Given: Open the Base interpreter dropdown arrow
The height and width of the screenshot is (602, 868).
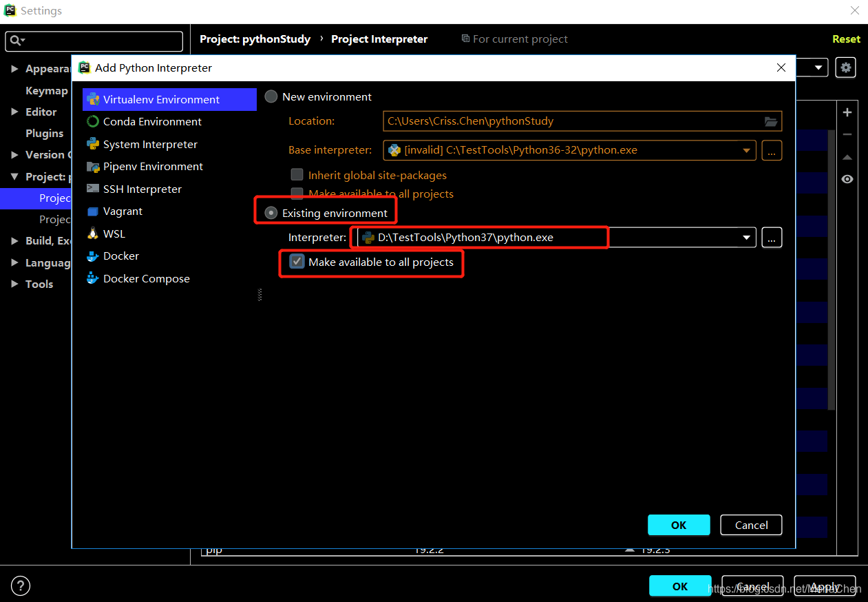Looking at the screenshot, I should pyautogui.click(x=746, y=150).
